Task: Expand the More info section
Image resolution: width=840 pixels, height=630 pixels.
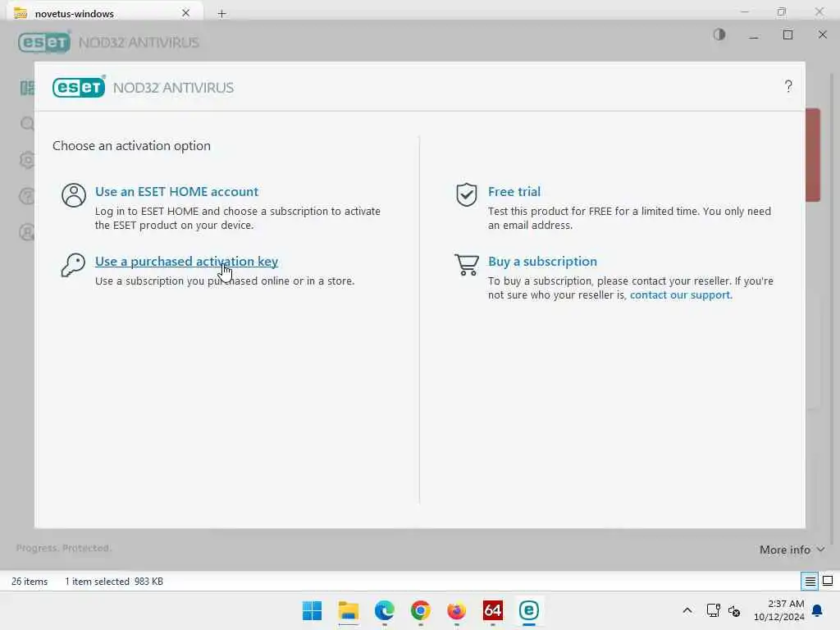Action: click(x=792, y=550)
